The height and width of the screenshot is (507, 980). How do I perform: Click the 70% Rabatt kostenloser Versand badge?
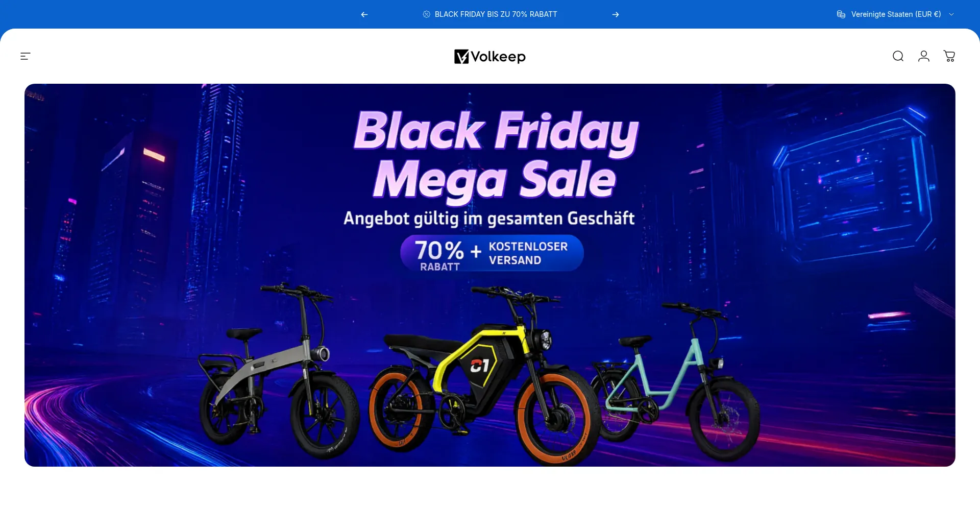pos(492,253)
